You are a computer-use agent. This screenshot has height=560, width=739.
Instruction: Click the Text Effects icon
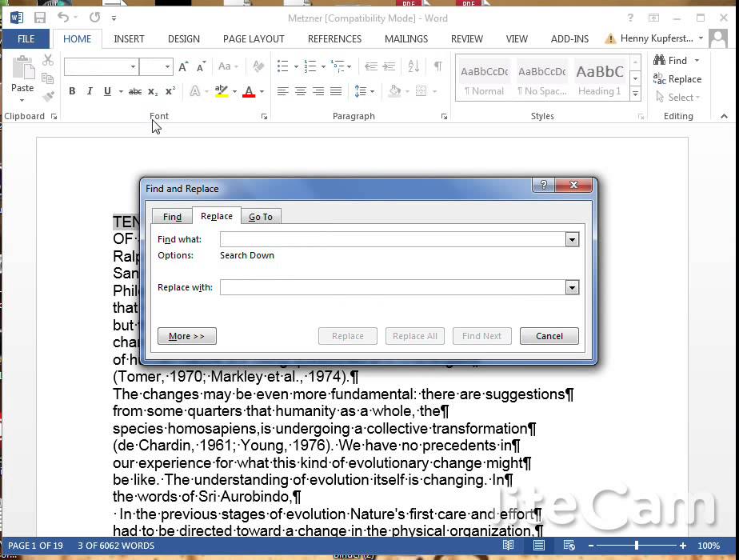click(x=194, y=91)
